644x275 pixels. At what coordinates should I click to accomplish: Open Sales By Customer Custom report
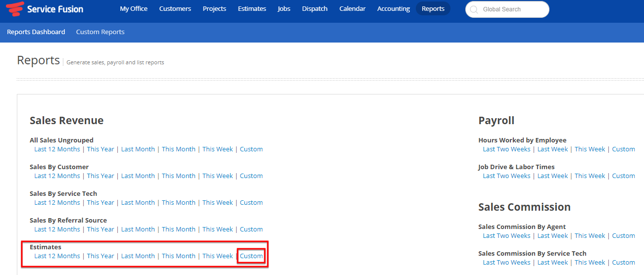[x=251, y=176]
